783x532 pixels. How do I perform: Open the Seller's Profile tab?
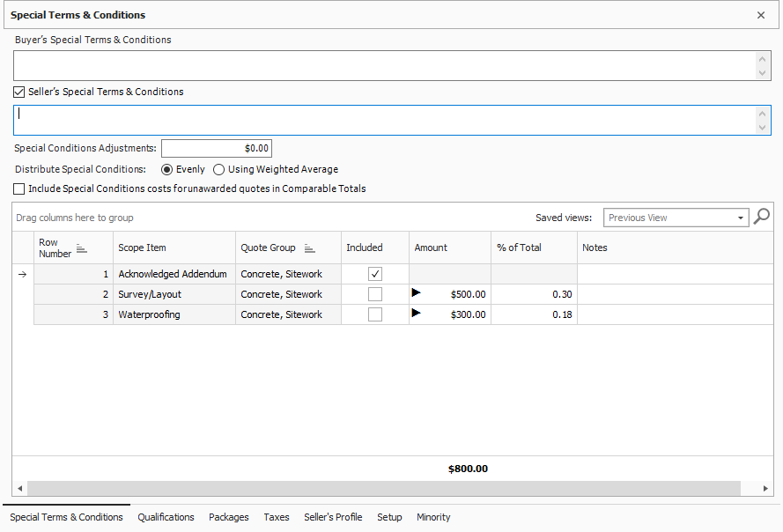pos(333,517)
